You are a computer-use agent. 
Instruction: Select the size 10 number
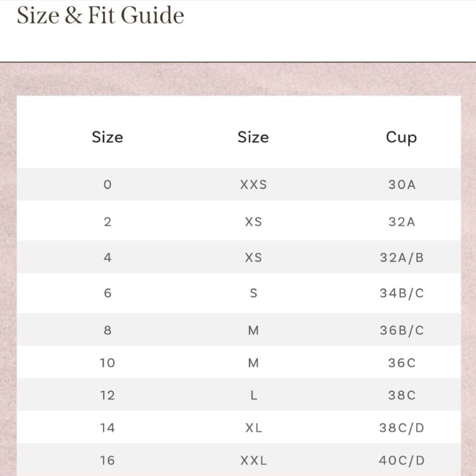point(108,363)
